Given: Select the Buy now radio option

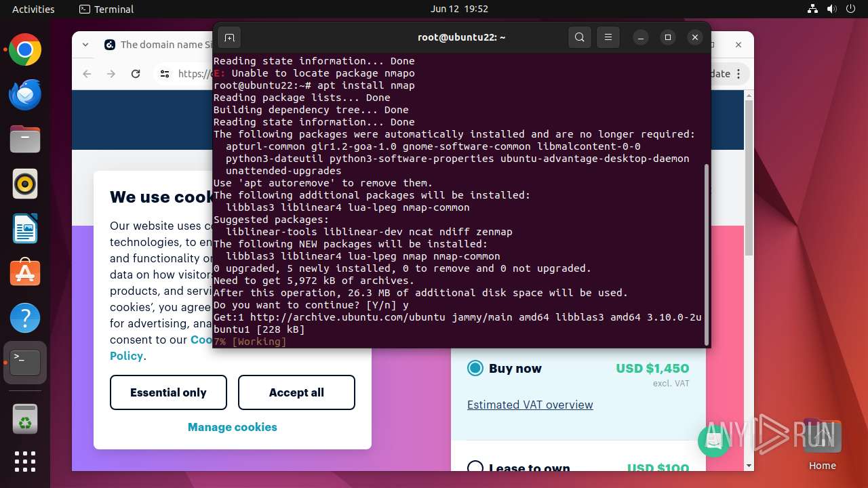Looking at the screenshot, I should point(475,368).
